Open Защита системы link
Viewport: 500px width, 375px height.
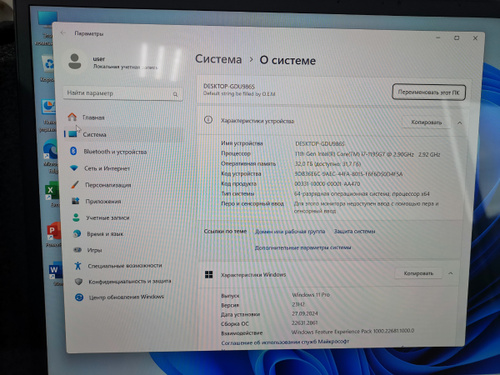click(355, 231)
